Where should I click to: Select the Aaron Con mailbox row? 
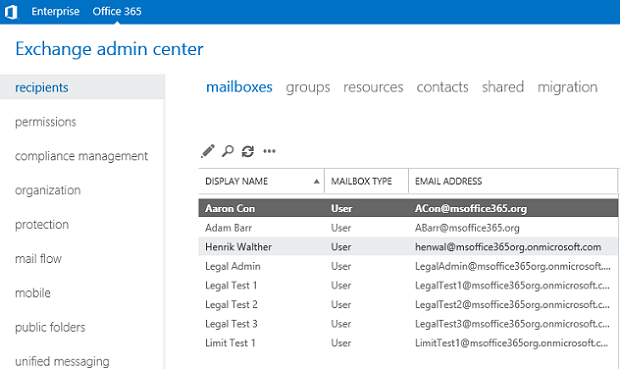408,208
